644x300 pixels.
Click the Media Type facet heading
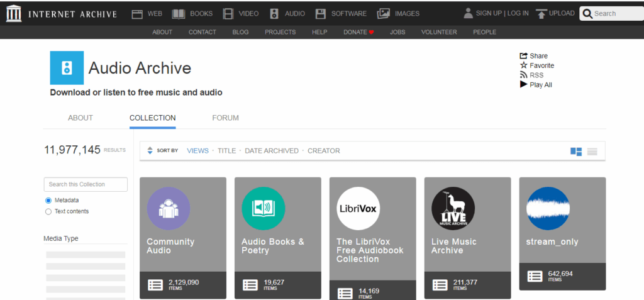coord(61,238)
